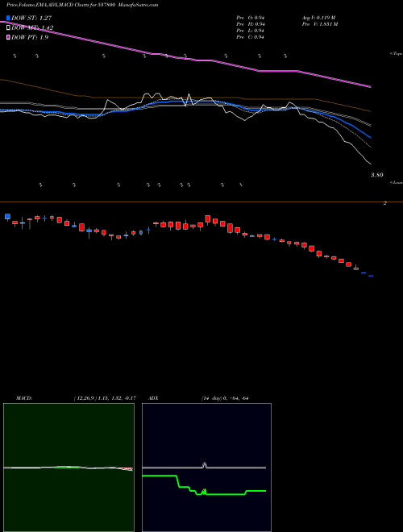Click the MACD (12,26,9) values text

click(x=105, y=398)
